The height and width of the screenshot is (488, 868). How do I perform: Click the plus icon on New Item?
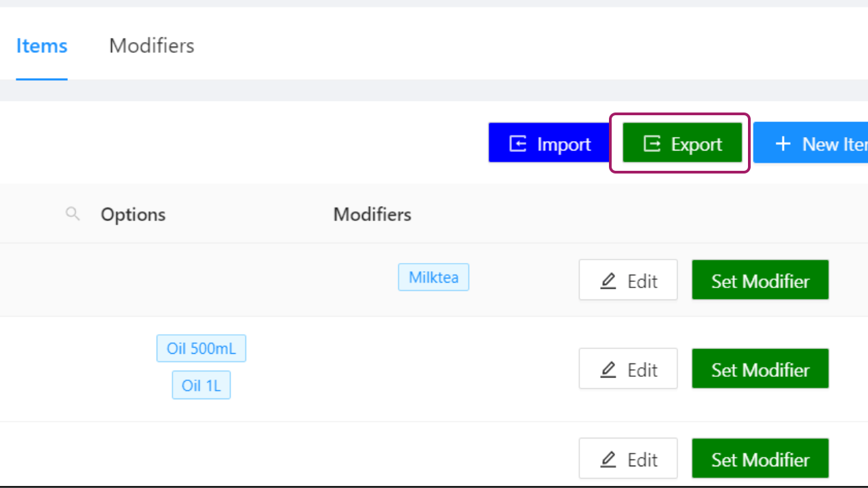click(x=783, y=144)
